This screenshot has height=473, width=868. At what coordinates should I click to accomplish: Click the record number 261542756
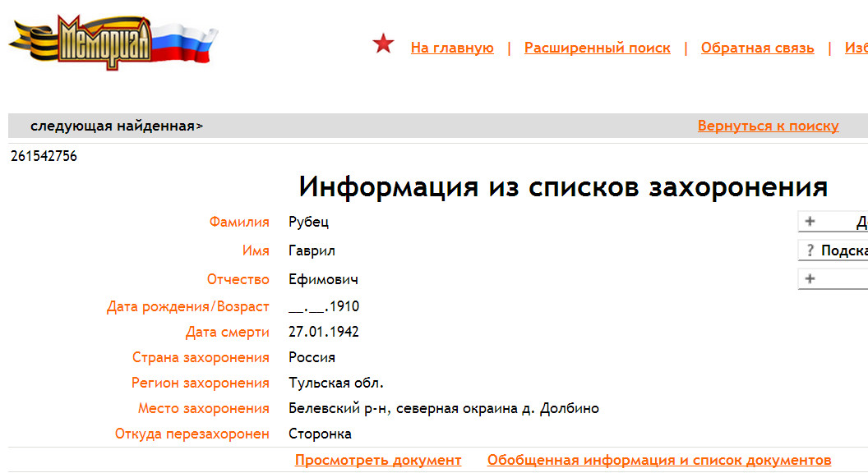[x=44, y=156]
